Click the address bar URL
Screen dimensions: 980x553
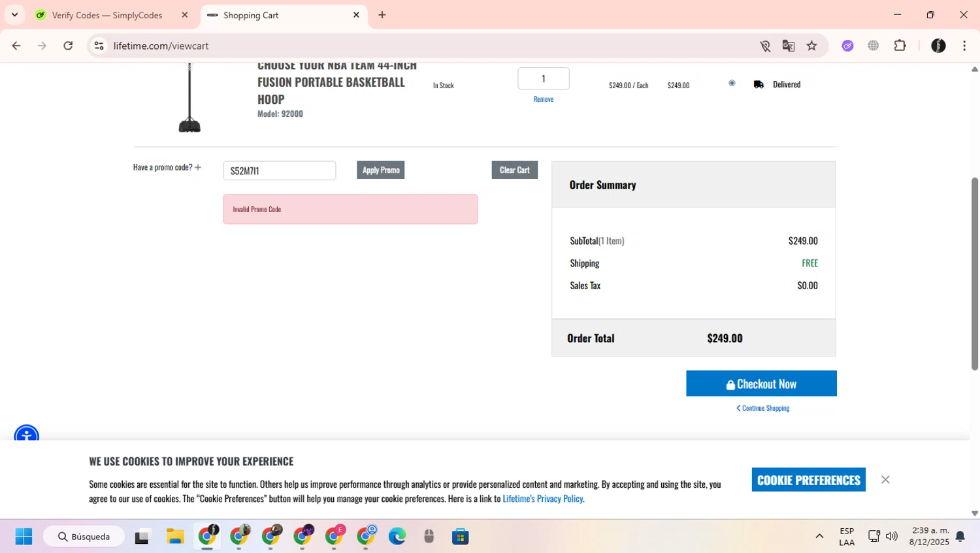click(161, 46)
